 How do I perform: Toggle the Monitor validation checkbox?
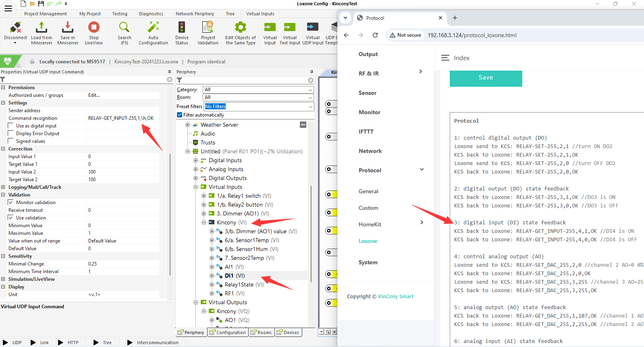click(x=11, y=203)
